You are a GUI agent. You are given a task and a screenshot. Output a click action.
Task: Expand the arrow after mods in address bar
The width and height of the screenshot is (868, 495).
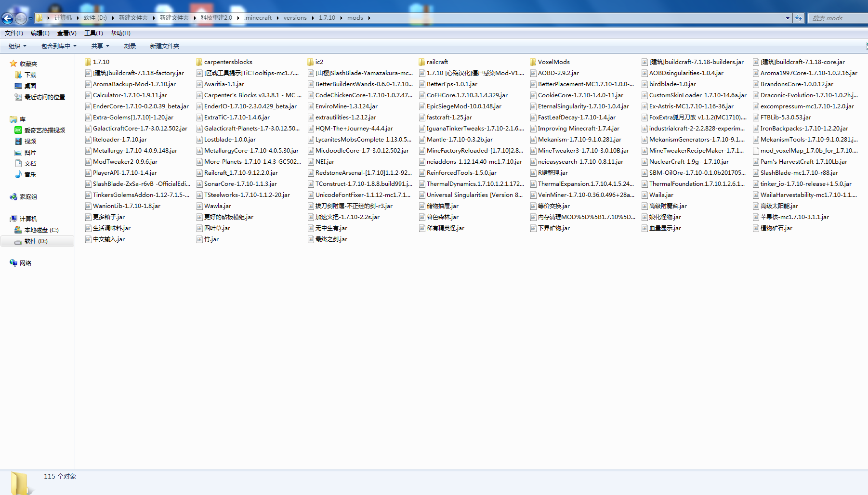(369, 18)
